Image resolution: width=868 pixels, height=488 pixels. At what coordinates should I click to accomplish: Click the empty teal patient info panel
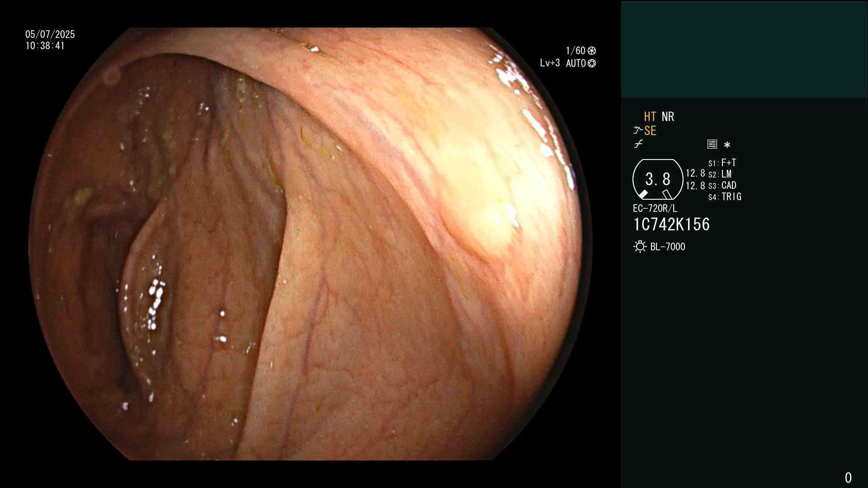point(744,49)
